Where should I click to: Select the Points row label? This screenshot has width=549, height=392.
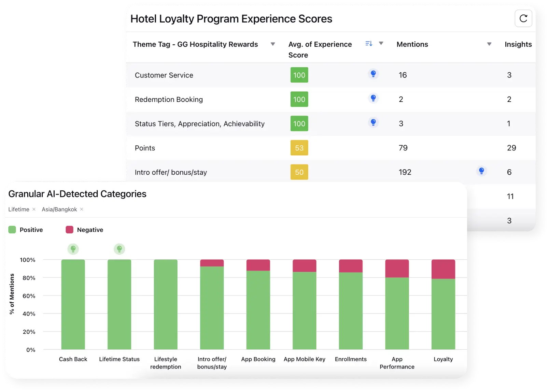145,148
